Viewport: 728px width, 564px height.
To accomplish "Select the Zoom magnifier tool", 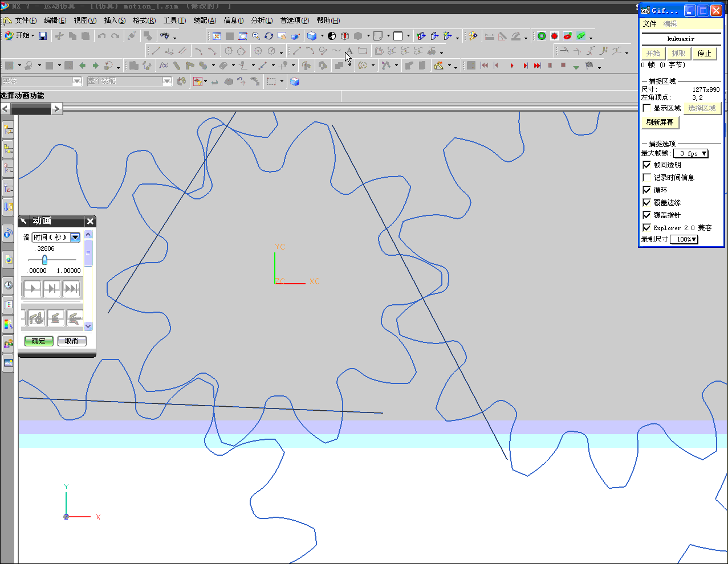I will coord(256,36).
